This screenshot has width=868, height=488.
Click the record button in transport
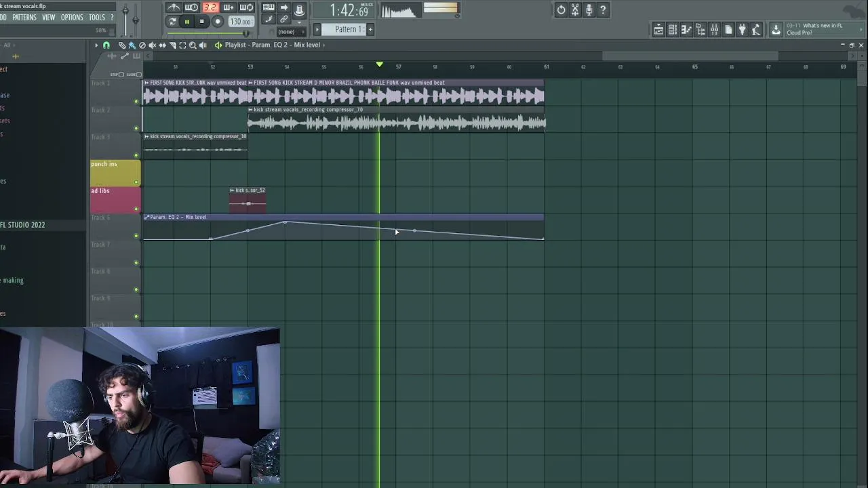click(x=218, y=21)
